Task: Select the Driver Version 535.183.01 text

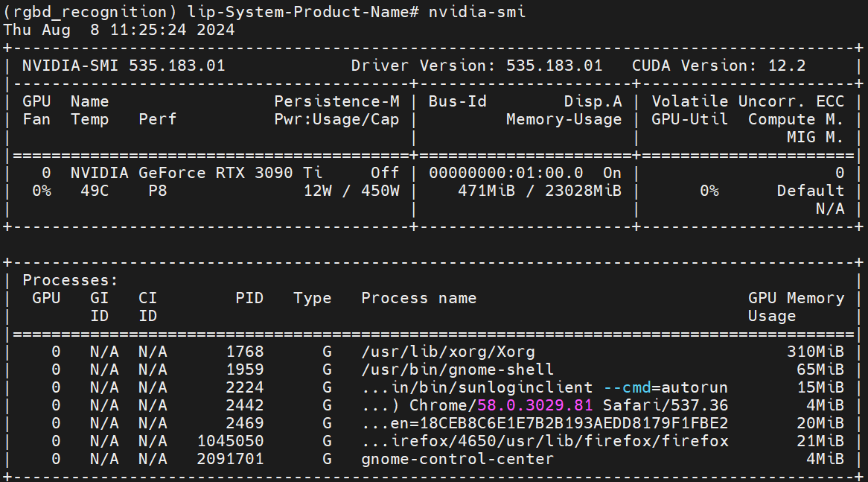Action: 476,66
